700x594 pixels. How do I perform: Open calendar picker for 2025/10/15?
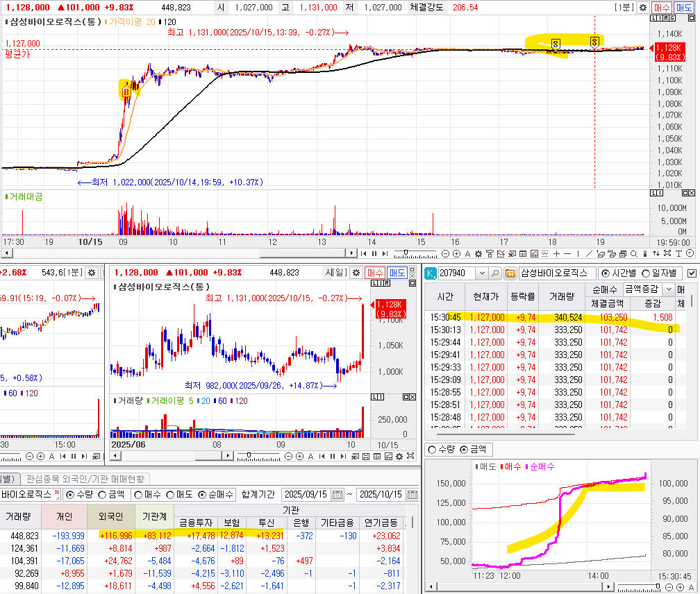coord(412,495)
